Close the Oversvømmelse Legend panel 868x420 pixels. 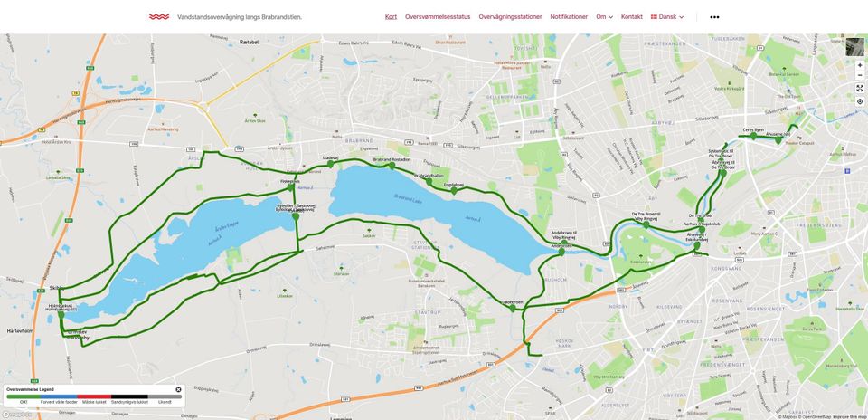178,389
